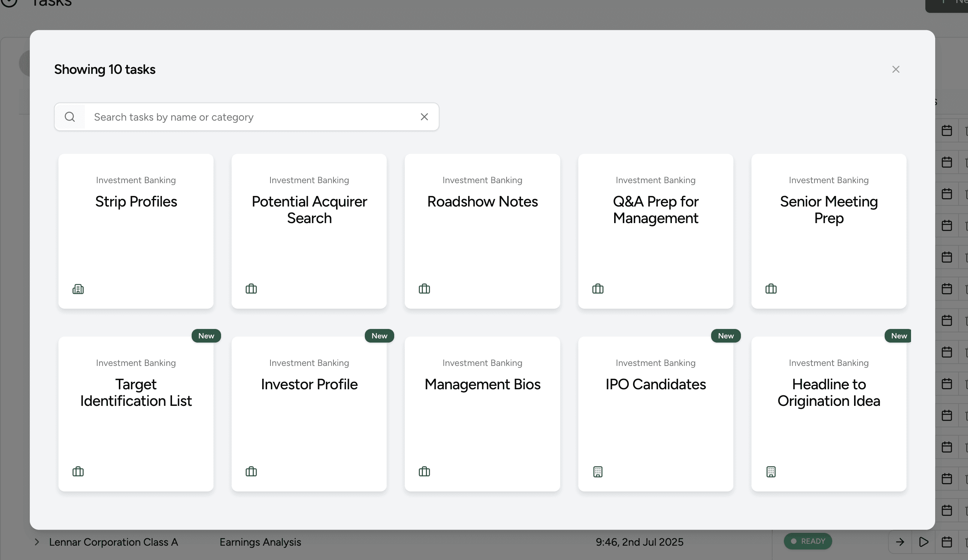
Task: Open the Q&A Prep for Management card
Action: point(655,231)
